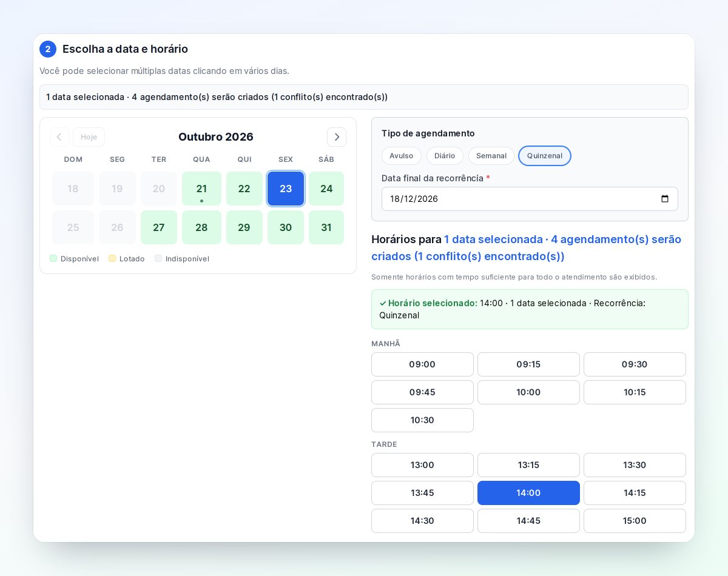Choose the 14:30 time slot

coord(422,521)
